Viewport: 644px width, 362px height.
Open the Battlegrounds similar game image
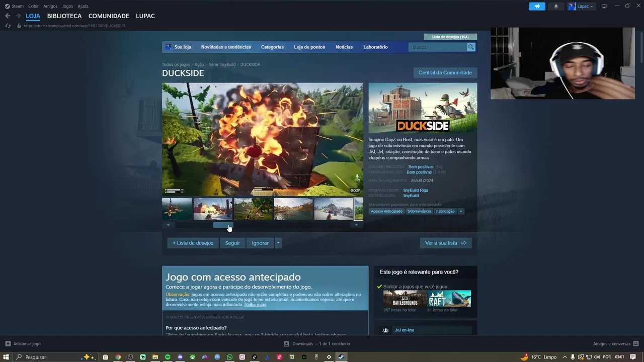(405, 299)
